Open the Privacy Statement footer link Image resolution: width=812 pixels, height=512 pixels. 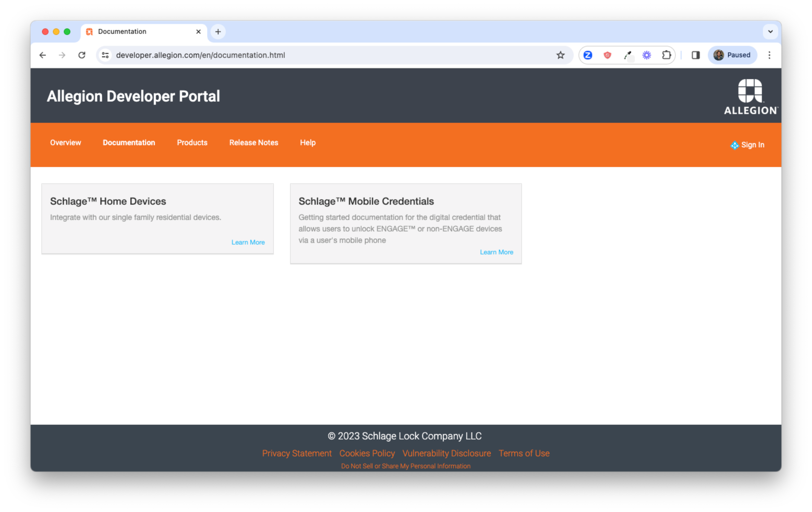pos(297,453)
